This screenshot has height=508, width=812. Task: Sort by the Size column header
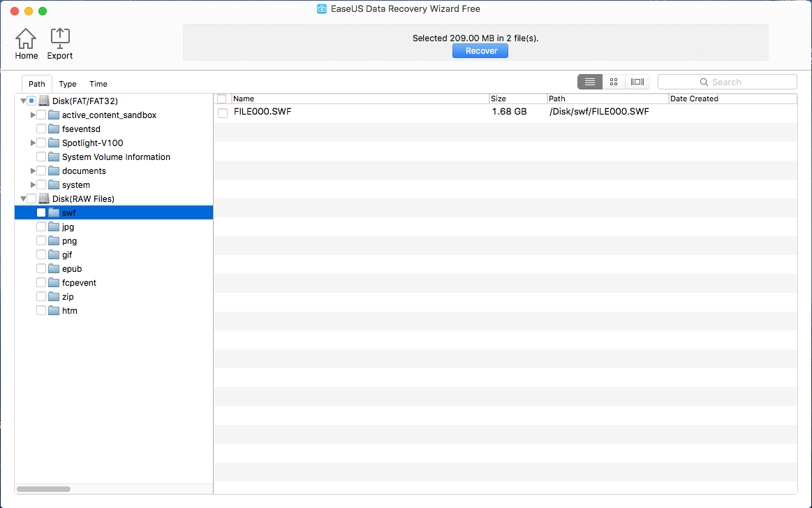coord(518,99)
